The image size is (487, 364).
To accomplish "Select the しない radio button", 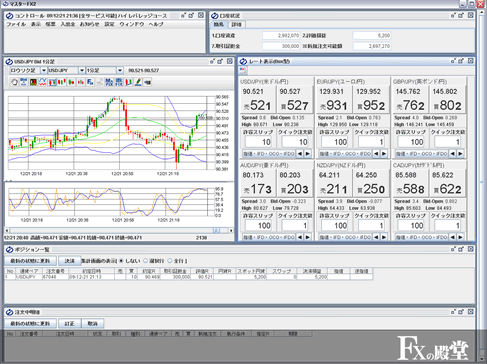I will (x=121, y=261).
